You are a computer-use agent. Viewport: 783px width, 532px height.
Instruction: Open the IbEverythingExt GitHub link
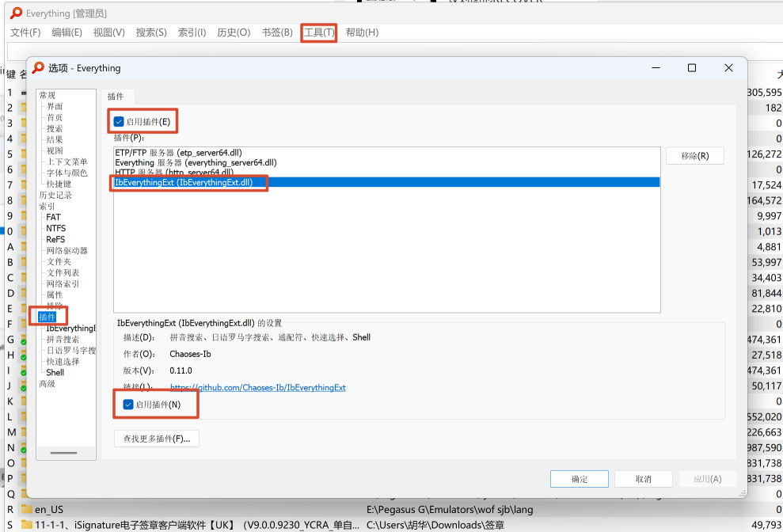click(x=257, y=388)
